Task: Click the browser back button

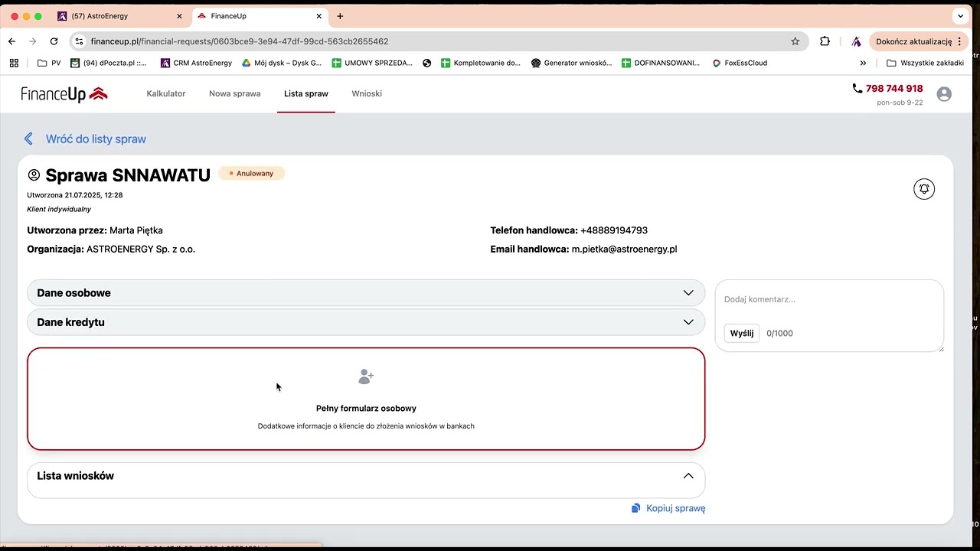Action: tap(12, 41)
